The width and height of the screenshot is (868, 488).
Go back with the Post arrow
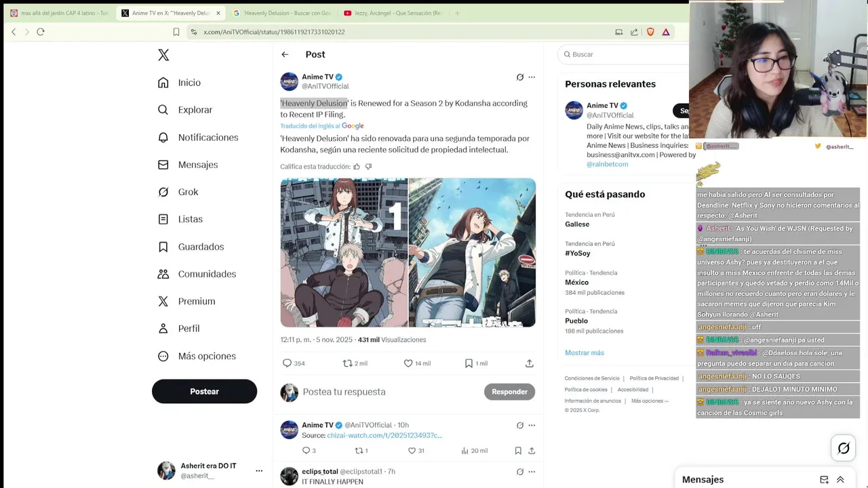(x=285, y=54)
